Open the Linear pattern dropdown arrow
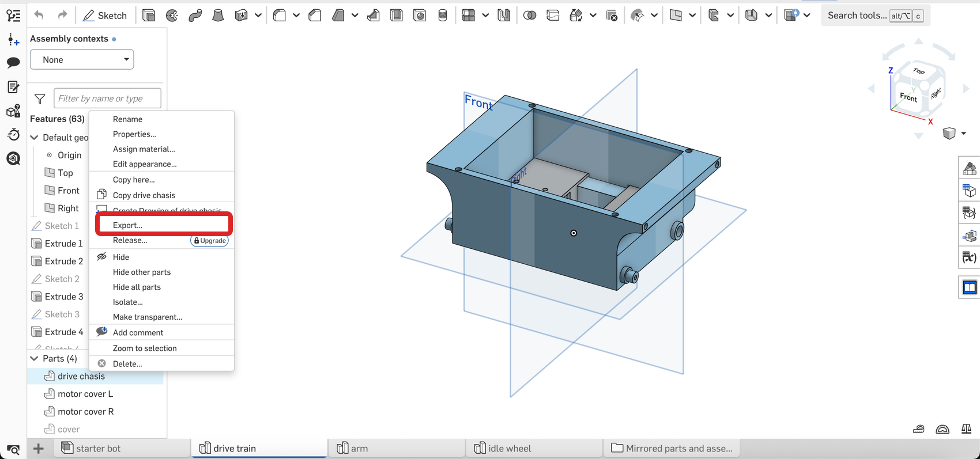This screenshot has height=459, width=980. tap(485, 16)
